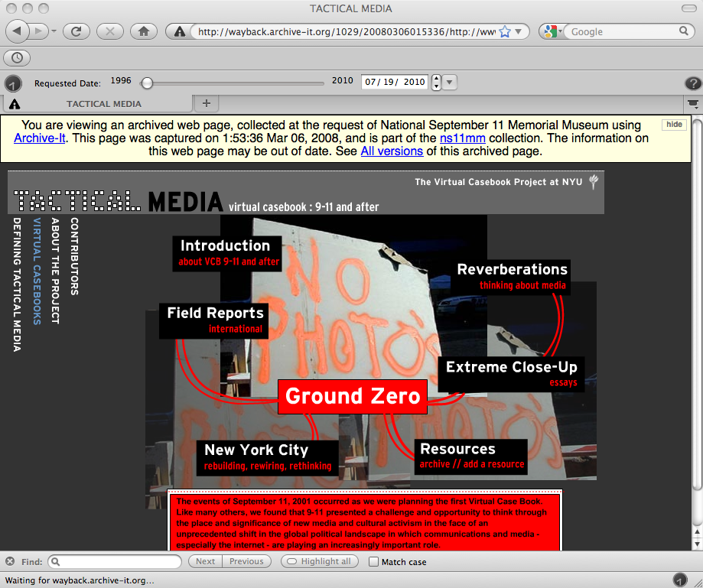Open the All versions link

pyautogui.click(x=392, y=151)
